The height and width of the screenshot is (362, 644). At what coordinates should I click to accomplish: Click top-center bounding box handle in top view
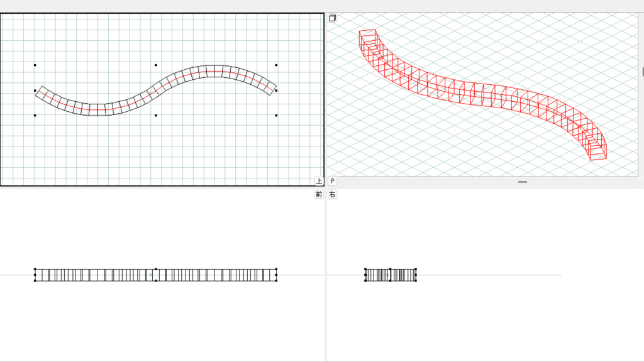tap(155, 65)
